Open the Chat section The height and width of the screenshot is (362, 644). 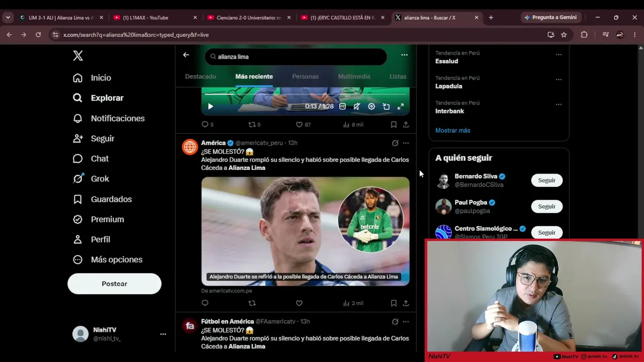[91, 158]
